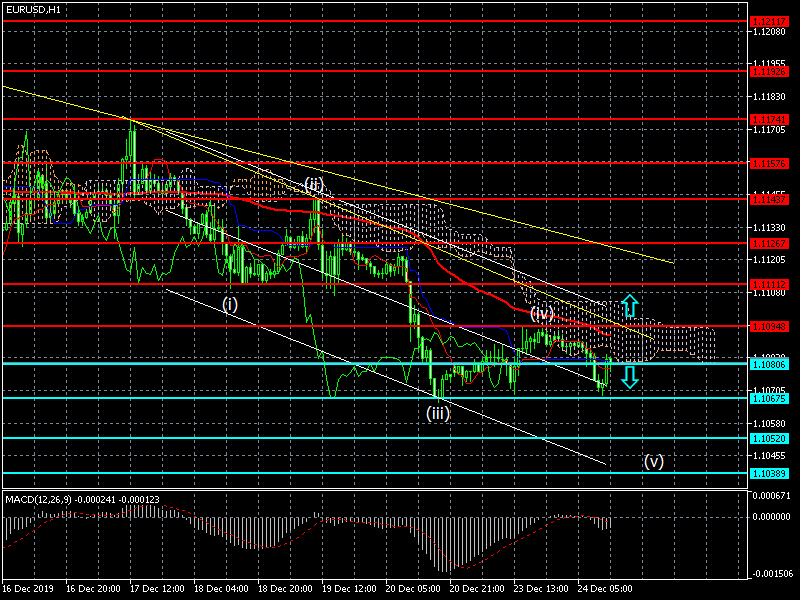Click the 1.11330 price scale value
This screenshot has height=600, width=800.
[x=769, y=227]
